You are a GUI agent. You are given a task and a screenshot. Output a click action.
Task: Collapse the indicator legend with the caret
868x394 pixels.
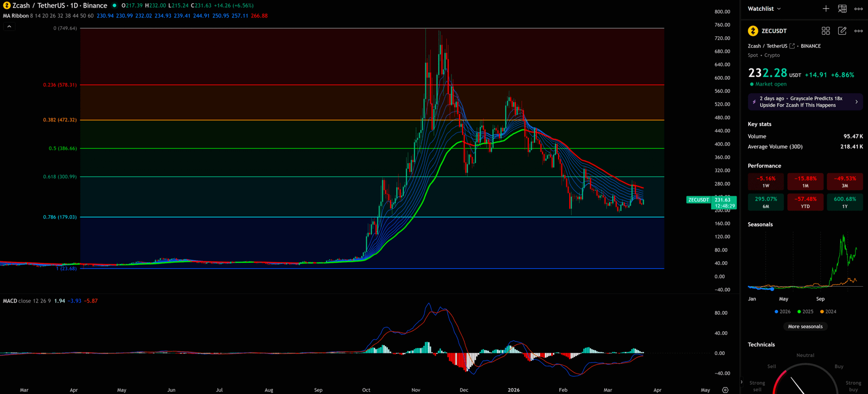9,27
